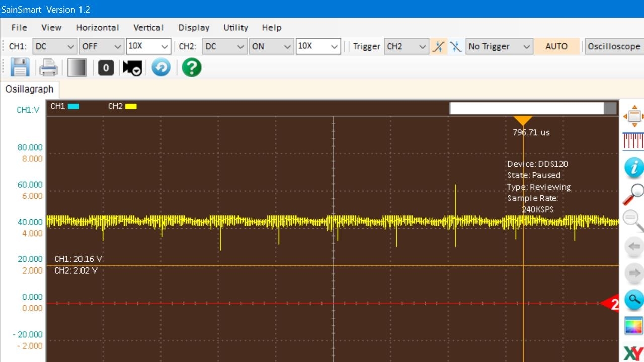Open the Utility menu
The height and width of the screenshot is (362, 644).
click(x=235, y=28)
